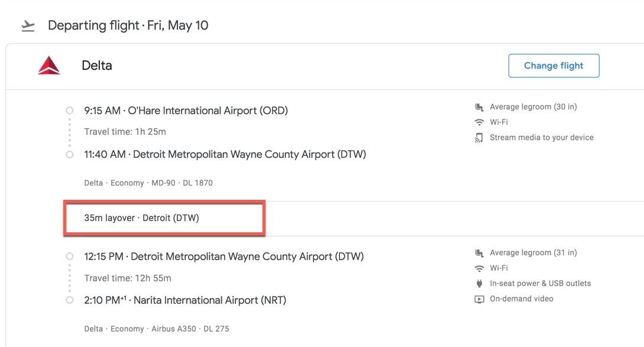Click the Narita International Airport (NRT) text
The image size is (644, 347).
click(209, 300)
